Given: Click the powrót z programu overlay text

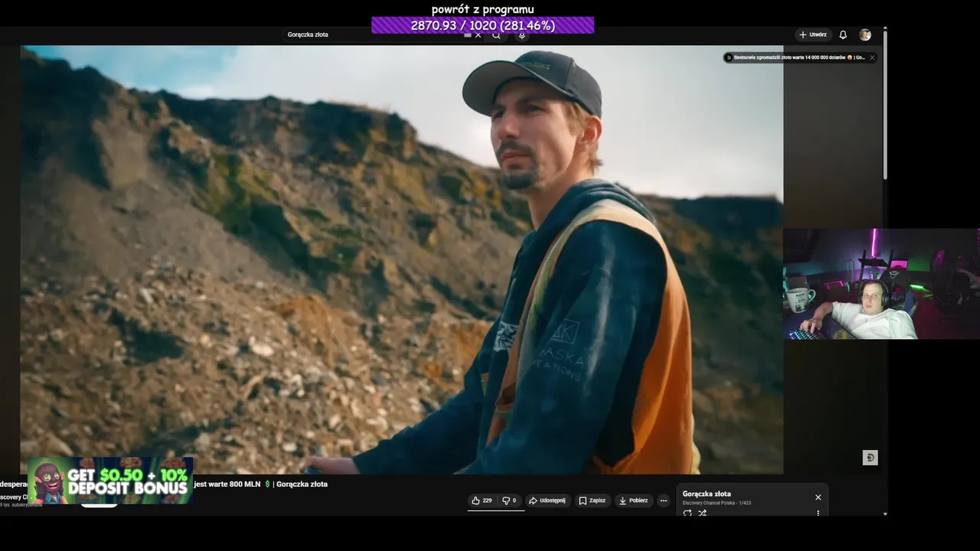Looking at the screenshot, I should click(482, 9).
